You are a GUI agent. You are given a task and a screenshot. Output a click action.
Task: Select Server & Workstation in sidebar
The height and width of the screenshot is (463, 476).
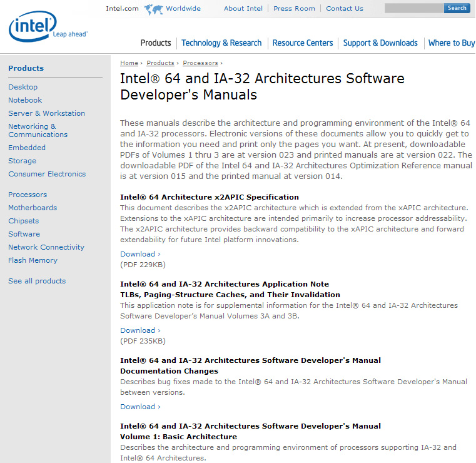click(x=46, y=113)
